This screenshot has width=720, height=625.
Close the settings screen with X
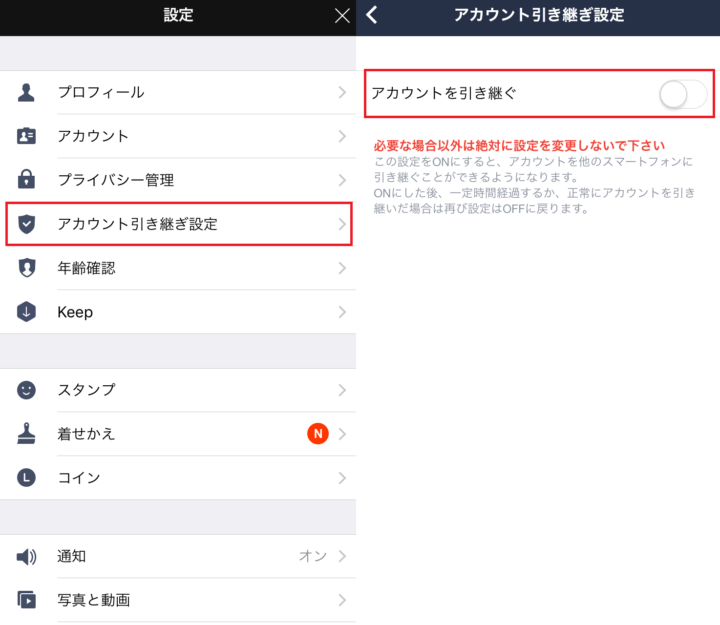[x=342, y=16]
